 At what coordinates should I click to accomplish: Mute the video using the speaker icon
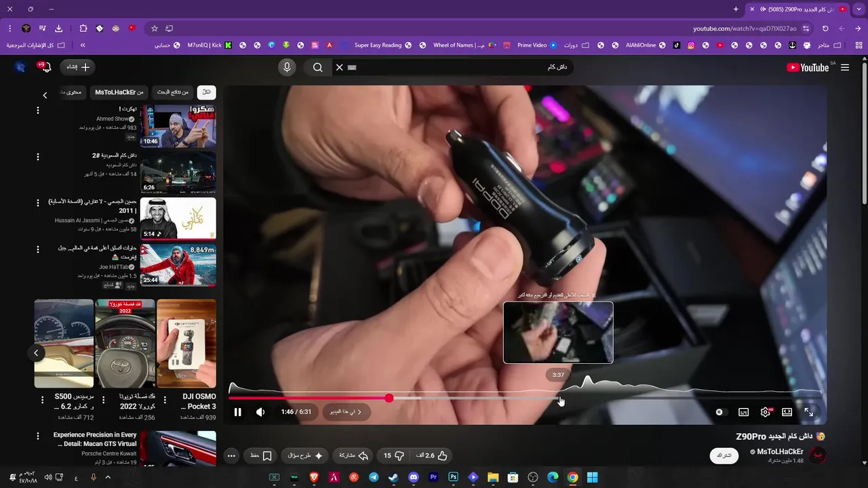(x=260, y=412)
